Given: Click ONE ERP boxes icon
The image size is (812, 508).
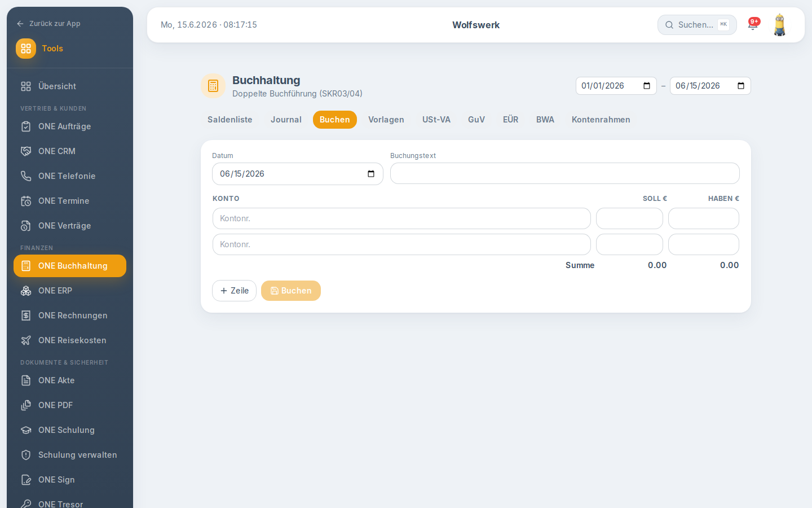Looking at the screenshot, I should coord(26,291).
